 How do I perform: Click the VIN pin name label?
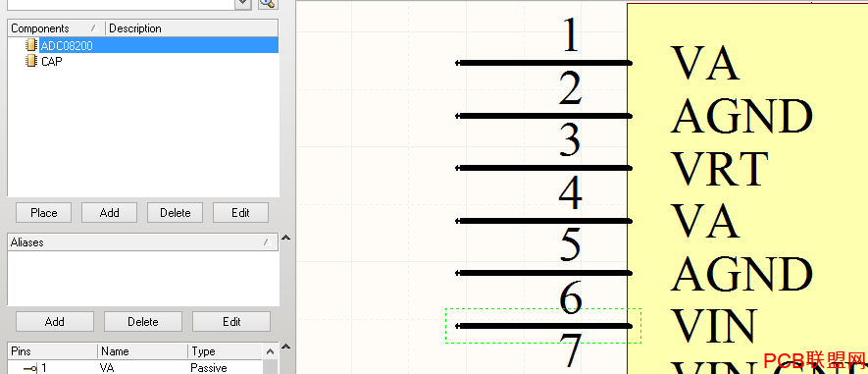click(x=714, y=326)
